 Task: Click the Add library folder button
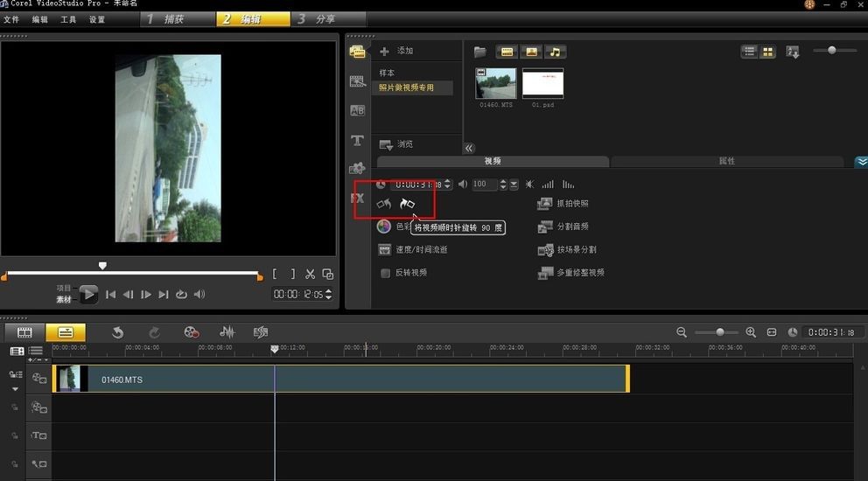397,52
